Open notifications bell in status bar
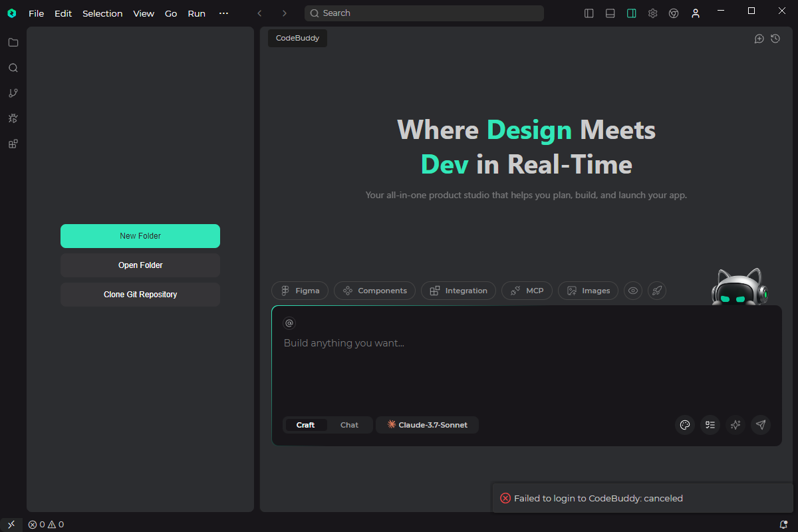 783,525
